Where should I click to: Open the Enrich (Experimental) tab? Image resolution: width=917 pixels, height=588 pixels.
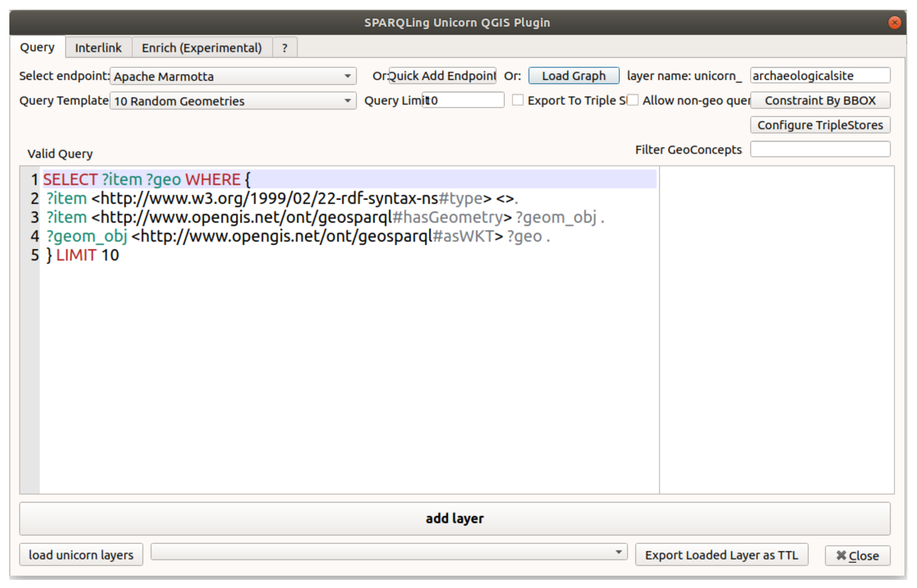201,48
